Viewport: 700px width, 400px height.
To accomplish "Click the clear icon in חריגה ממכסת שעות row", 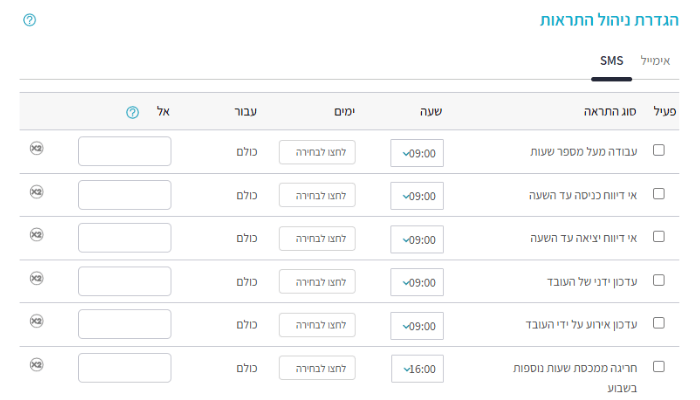I will (x=37, y=365).
